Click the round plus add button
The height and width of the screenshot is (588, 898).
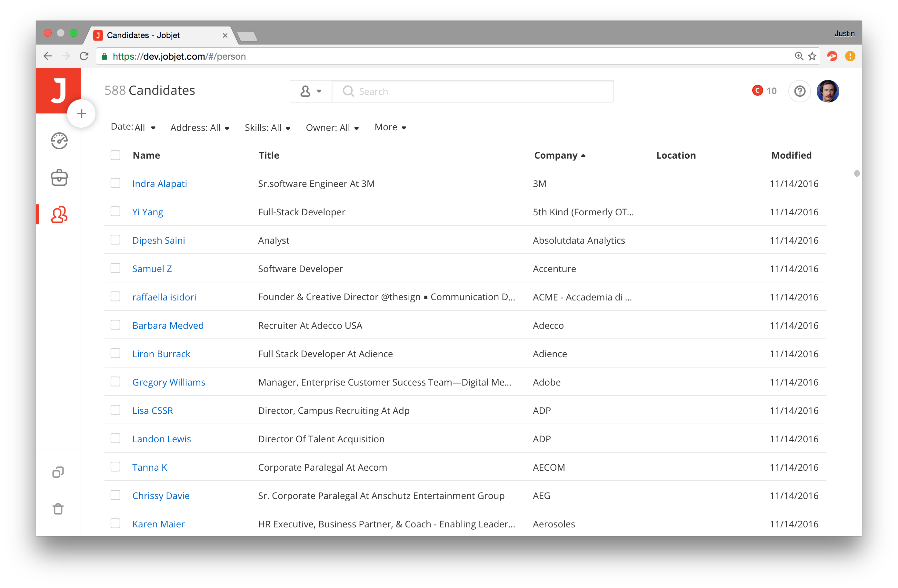point(82,113)
